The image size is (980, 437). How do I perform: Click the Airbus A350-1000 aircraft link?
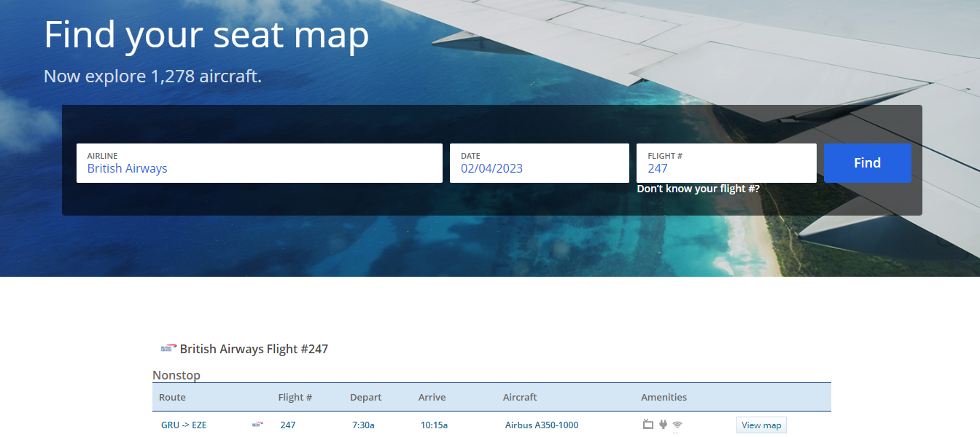point(541,425)
